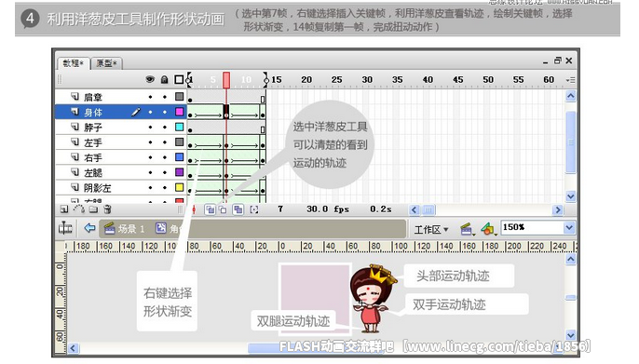Enable Onion Skin Outlines button
Screen dimensions: 639x364
point(223,209)
